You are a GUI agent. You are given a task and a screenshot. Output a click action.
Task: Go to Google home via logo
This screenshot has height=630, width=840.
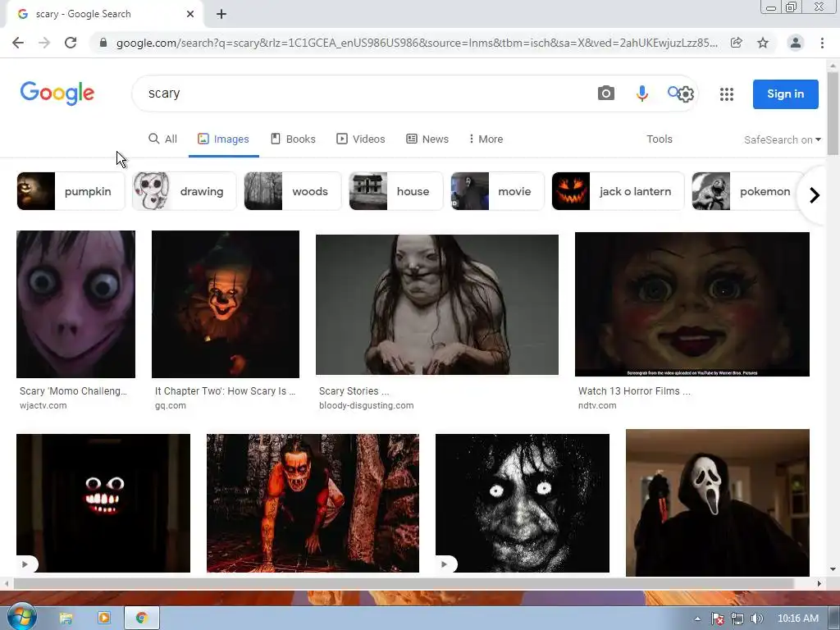click(57, 94)
